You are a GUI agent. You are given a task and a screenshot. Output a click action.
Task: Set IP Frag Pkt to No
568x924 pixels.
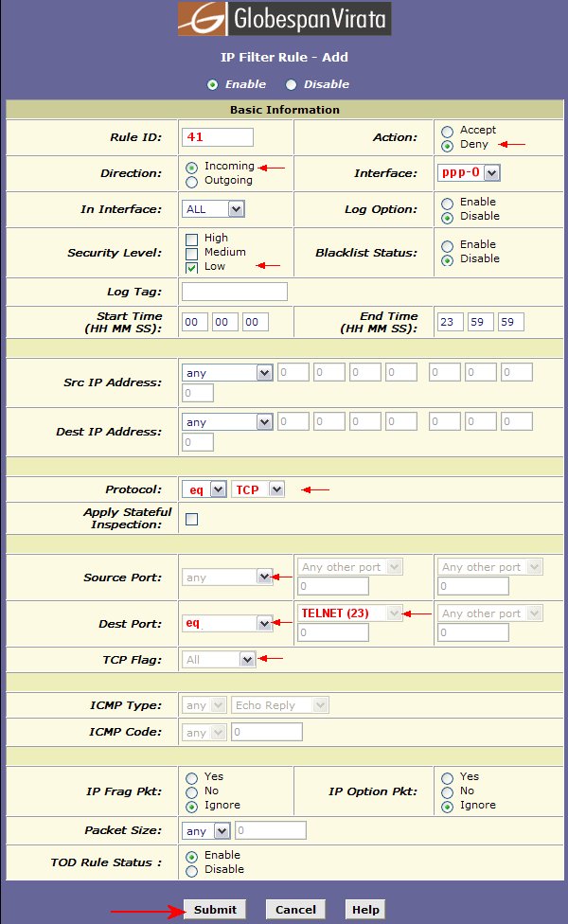click(191, 792)
